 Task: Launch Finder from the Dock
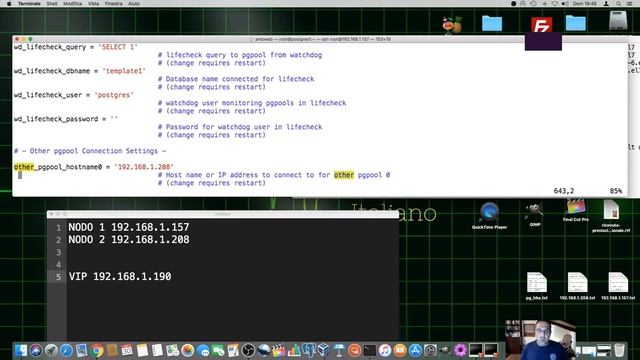pyautogui.click(x=21, y=350)
